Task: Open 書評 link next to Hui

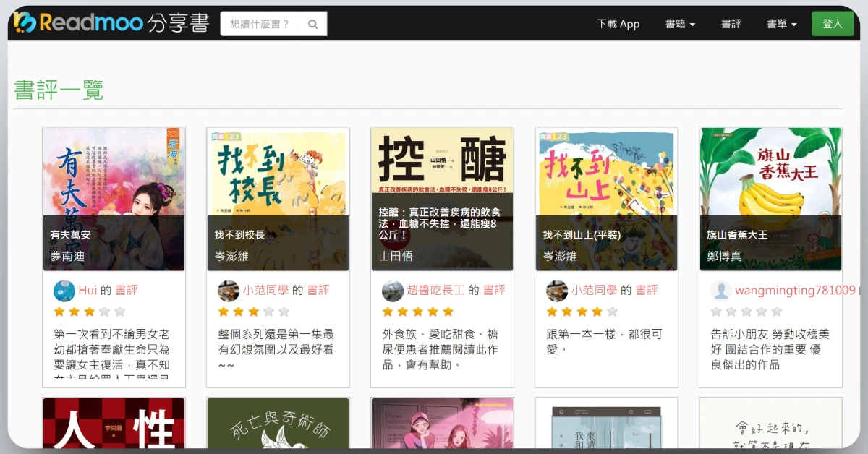Action: [x=126, y=291]
